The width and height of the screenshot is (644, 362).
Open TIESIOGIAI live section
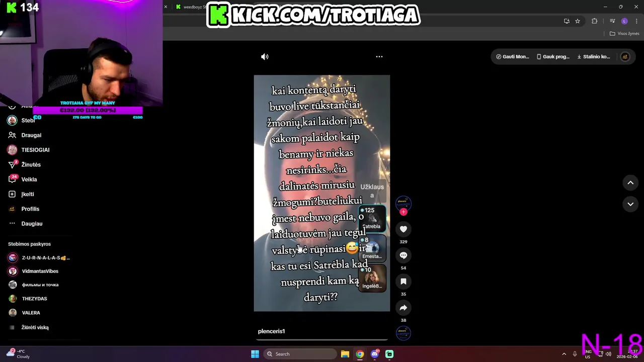35,150
